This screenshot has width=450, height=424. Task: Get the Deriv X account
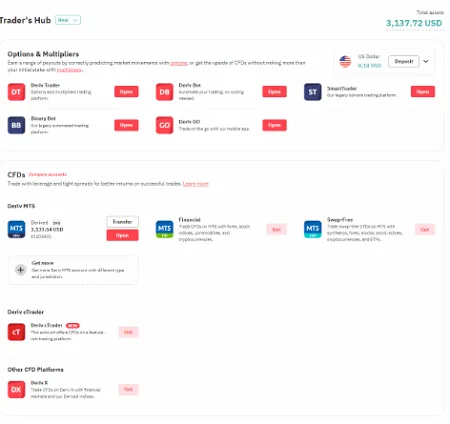128,389
